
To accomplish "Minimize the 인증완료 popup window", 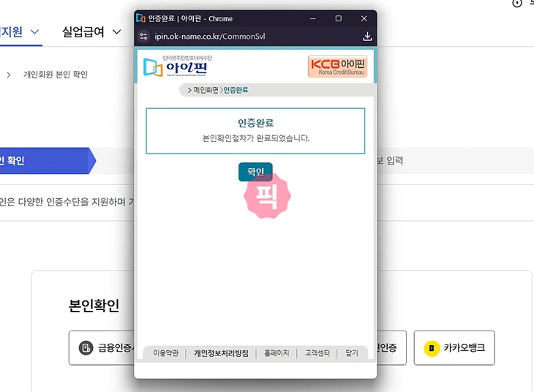I will point(312,18).
